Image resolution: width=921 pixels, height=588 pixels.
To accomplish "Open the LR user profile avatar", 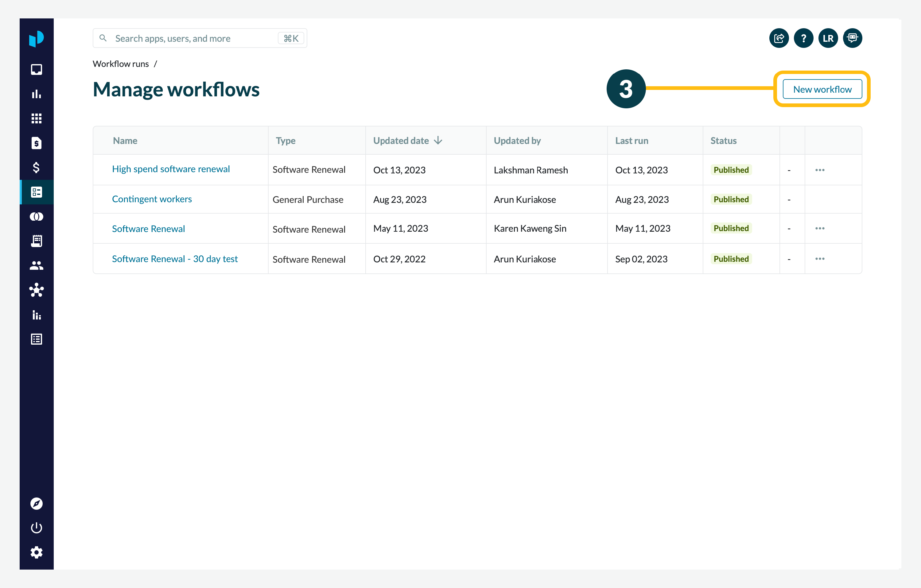I will click(x=828, y=38).
